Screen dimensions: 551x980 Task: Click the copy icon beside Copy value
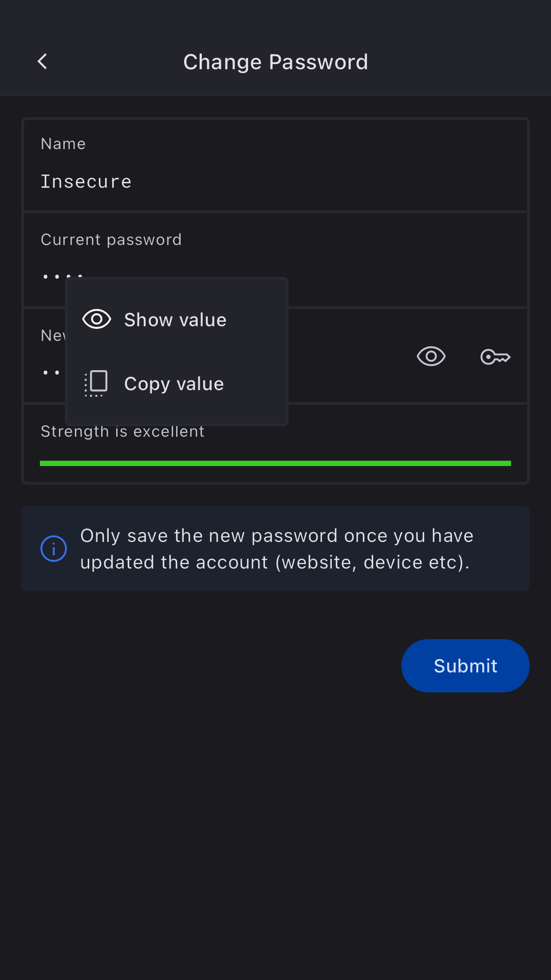(x=97, y=383)
